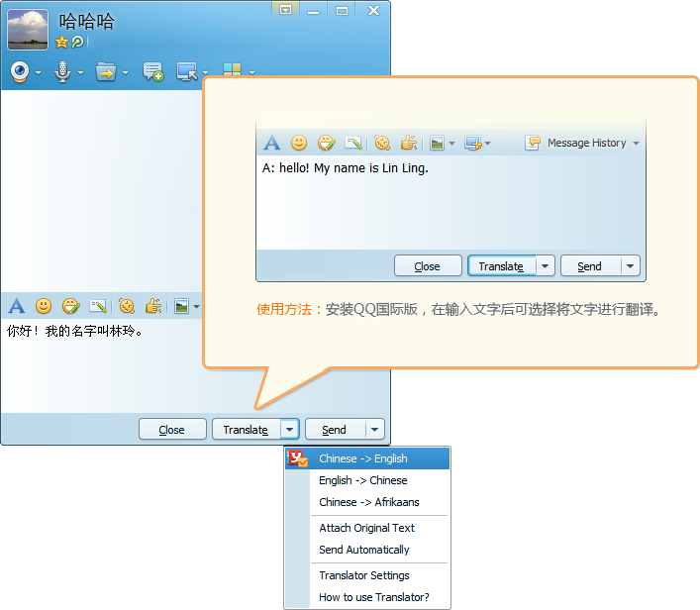The image size is (700, 610).
Task: Open the remote desktop monitor icon in top toolbar
Action: click(x=186, y=71)
